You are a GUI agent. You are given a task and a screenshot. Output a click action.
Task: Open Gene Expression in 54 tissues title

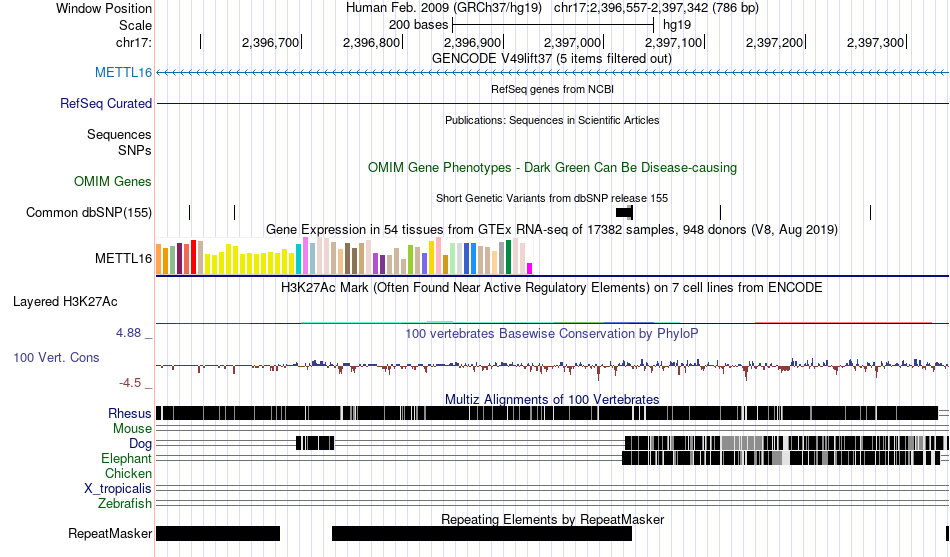point(552,230)
